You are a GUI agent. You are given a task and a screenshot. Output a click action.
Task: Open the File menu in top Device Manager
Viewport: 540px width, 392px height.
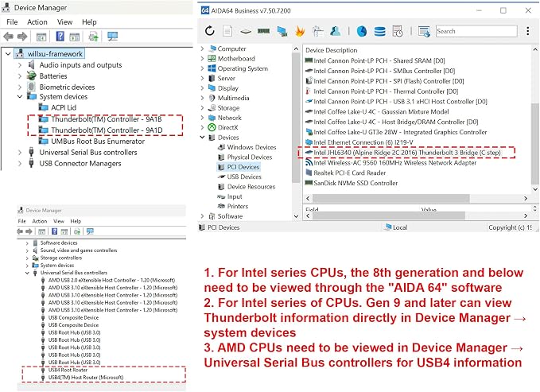tap(12, 22)
